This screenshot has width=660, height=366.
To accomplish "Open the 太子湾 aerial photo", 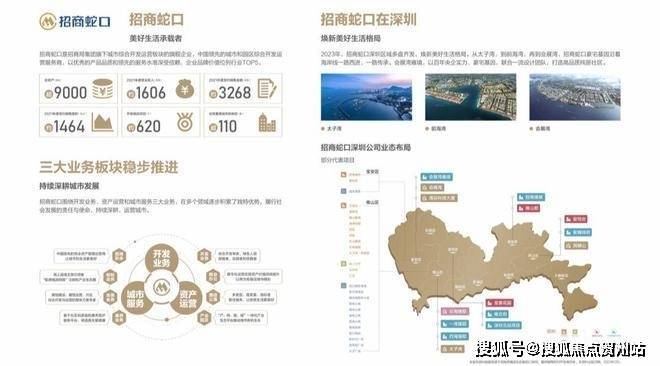I will pos(366,97).
